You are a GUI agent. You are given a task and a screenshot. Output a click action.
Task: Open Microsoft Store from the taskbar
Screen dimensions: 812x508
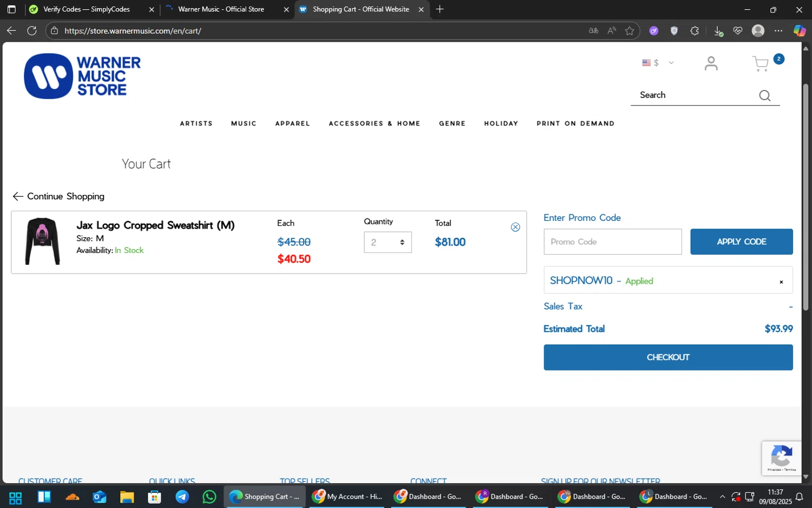coord(154,497)
